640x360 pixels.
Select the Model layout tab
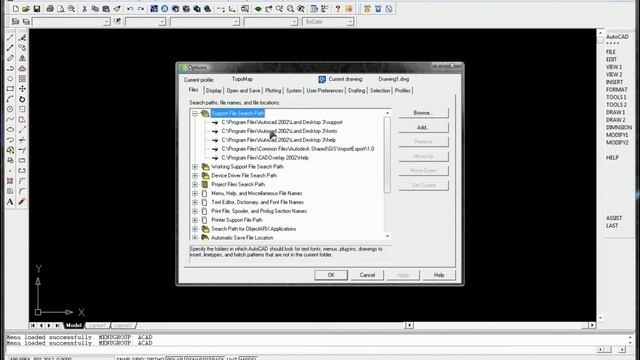[74, 325]
